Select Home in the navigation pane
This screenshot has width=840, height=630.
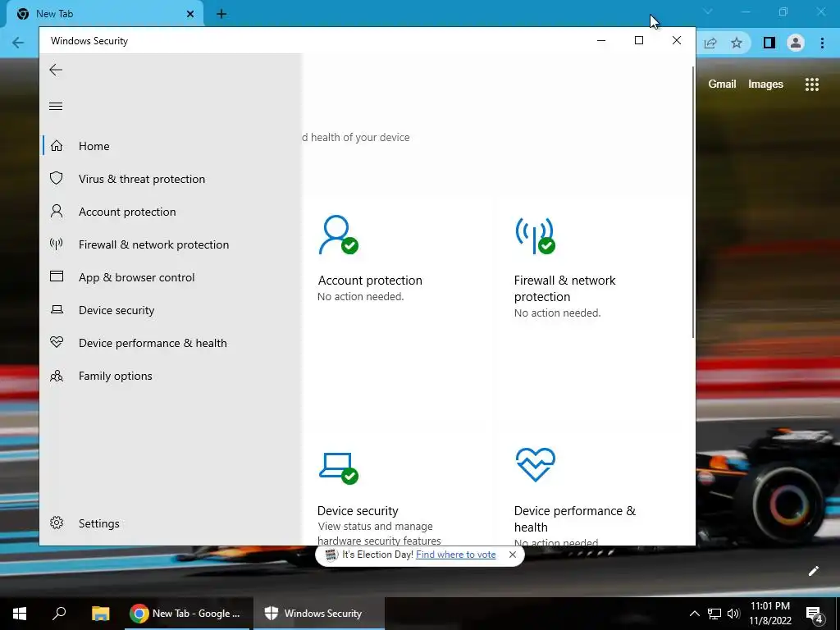point(94,146)
